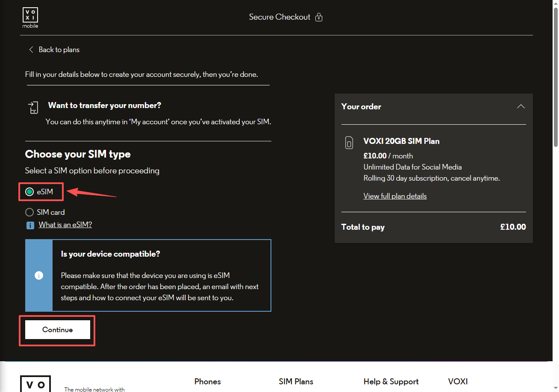Select the SIM card radio option
559x392 pixels.
(x=29, y=212)
